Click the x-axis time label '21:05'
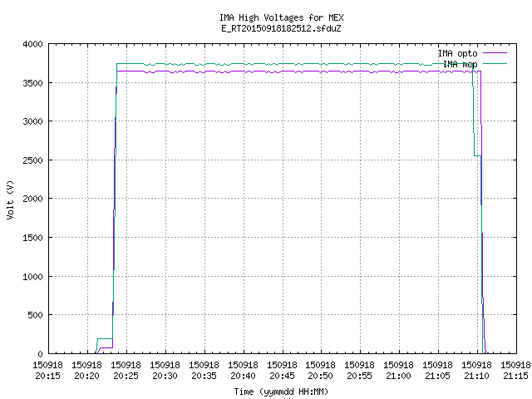The width and height of the screenshot is (532, 399). (x=438, y=376)
